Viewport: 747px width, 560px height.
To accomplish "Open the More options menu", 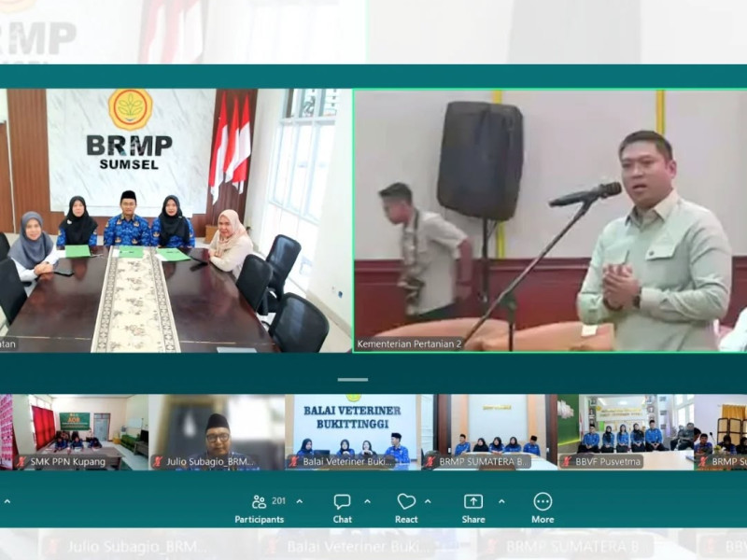I will (543, 509).
